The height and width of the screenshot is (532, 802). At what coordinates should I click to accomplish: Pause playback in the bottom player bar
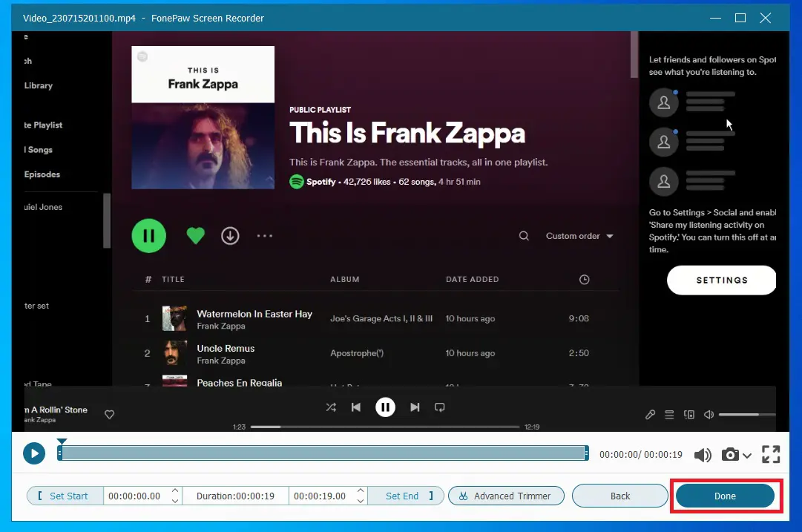pyautogui.click(x=385, y=407)
